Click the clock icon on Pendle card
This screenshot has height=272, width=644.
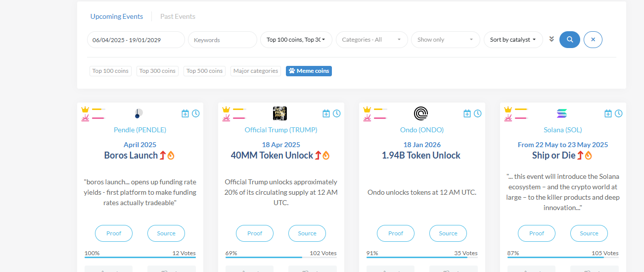[196, 113]
